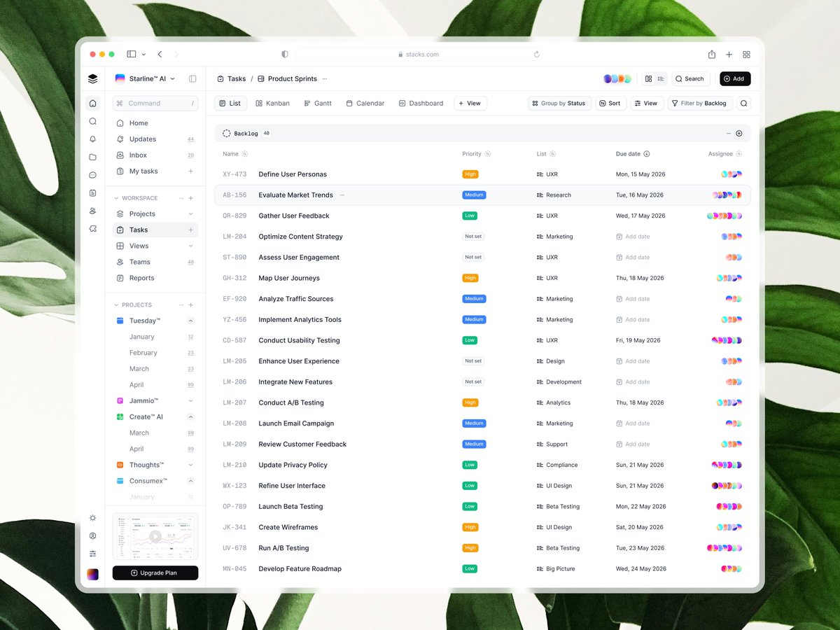Open Evaluate Market Trends row options dots
The width and height of the screenshot is (840, 630).
click(342, 195)
